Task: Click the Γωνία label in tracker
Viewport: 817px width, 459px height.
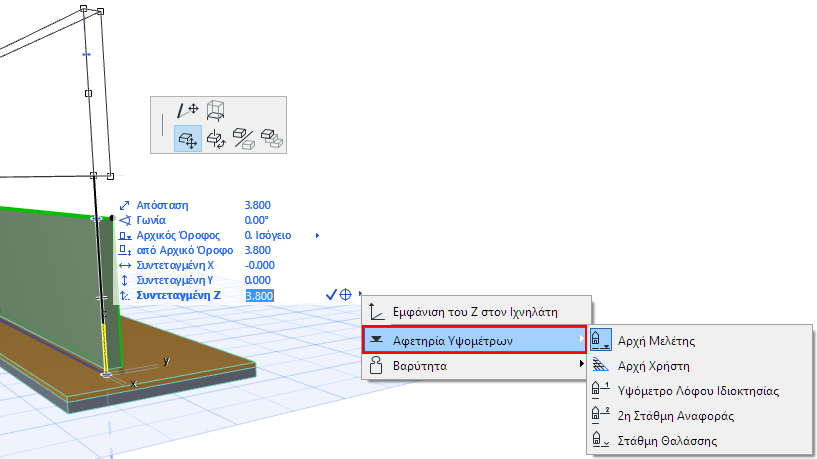Action: point(151,220)
